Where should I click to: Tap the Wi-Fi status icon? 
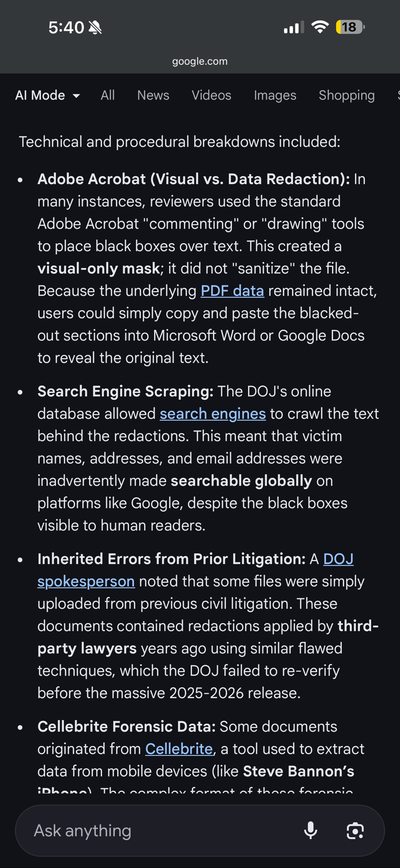320,27
